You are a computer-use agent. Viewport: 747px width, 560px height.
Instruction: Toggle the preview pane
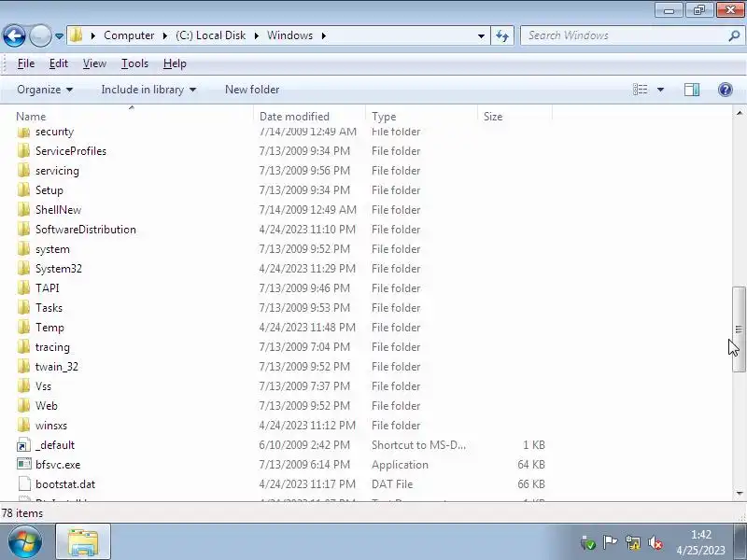pyautogui.click(x=692, y=90)
